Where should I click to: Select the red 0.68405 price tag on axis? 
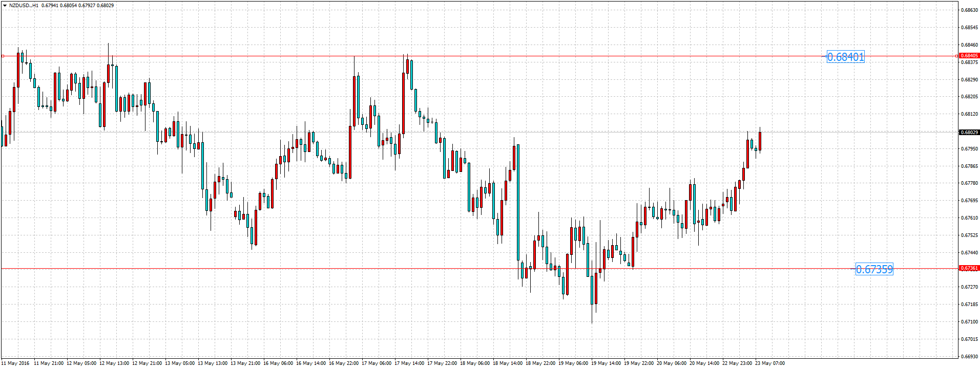[x=969, y=56]
